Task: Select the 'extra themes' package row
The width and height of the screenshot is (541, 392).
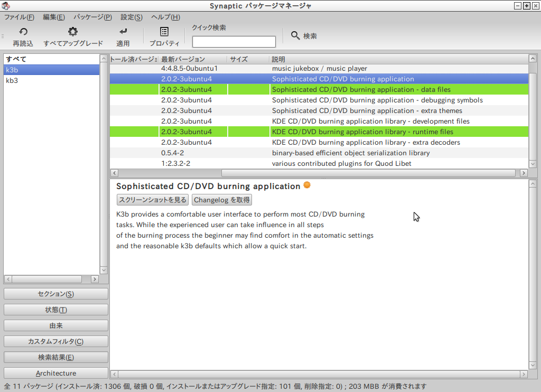Action: pos(319,111)
